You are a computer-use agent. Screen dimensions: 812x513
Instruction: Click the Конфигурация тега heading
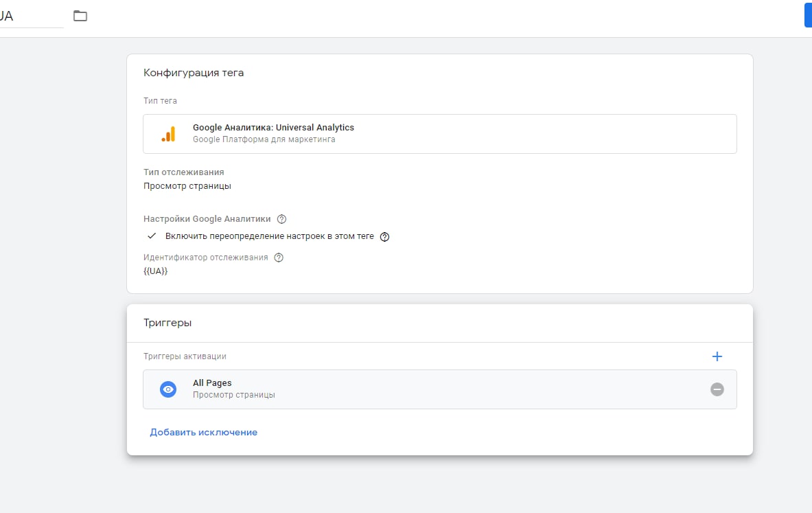pyautogui.click(x=194, y=73)
